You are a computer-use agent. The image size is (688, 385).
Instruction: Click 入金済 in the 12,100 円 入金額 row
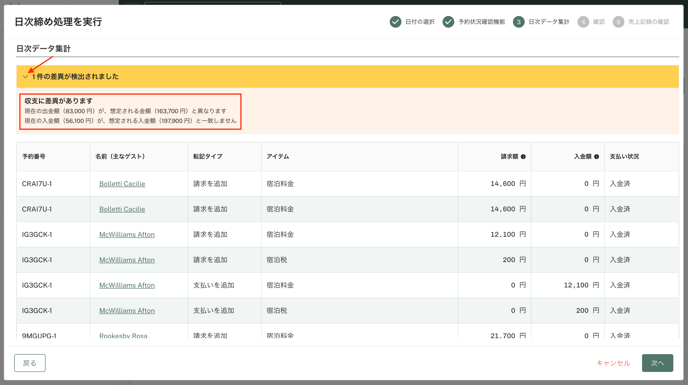click(x=620, y=285)
